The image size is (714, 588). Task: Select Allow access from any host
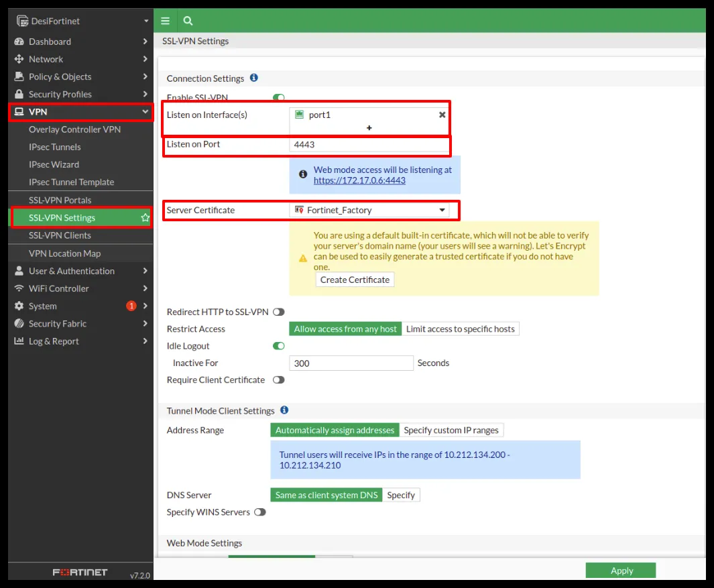[345, 329]
